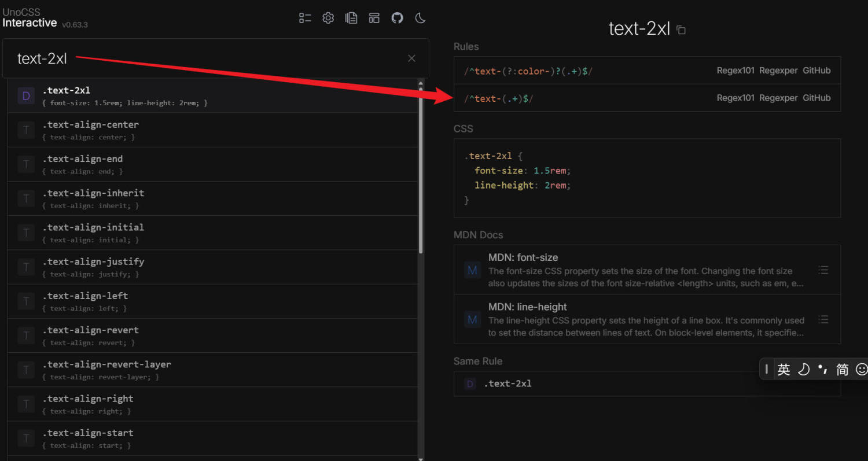The height and width of the screenshot is (461, 868).
Task: Click the results list scrollbar thumb
Action: [421, 168]
